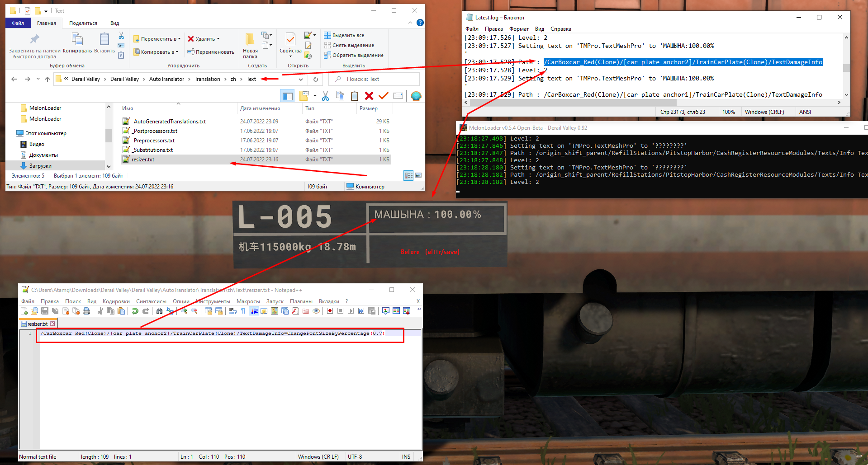
Task: Open the Плагины menu in Notepad++
Action: (x=302, y=301)
